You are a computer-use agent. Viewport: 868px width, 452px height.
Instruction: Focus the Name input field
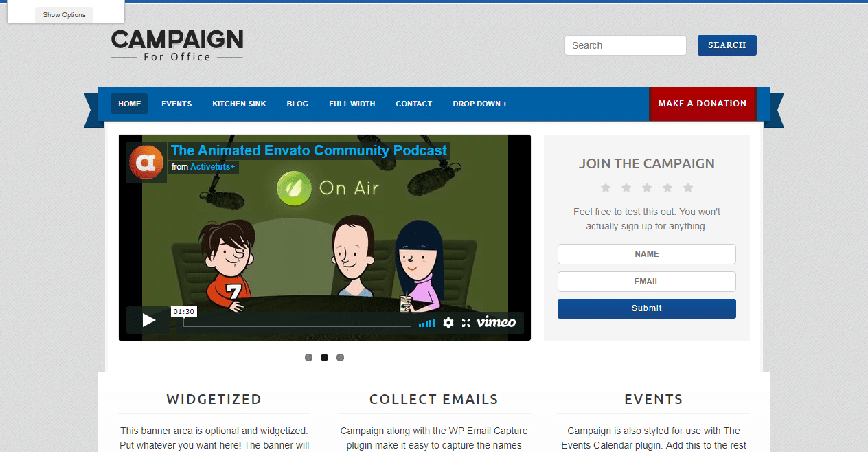coord(646,254)
